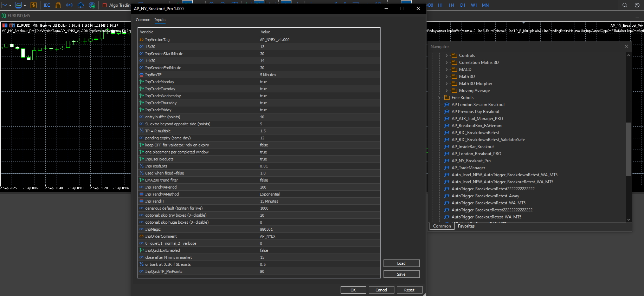The image size is (644, 296).
Task: Switch to the Common tab in dialog
Action: click(143, 20)
